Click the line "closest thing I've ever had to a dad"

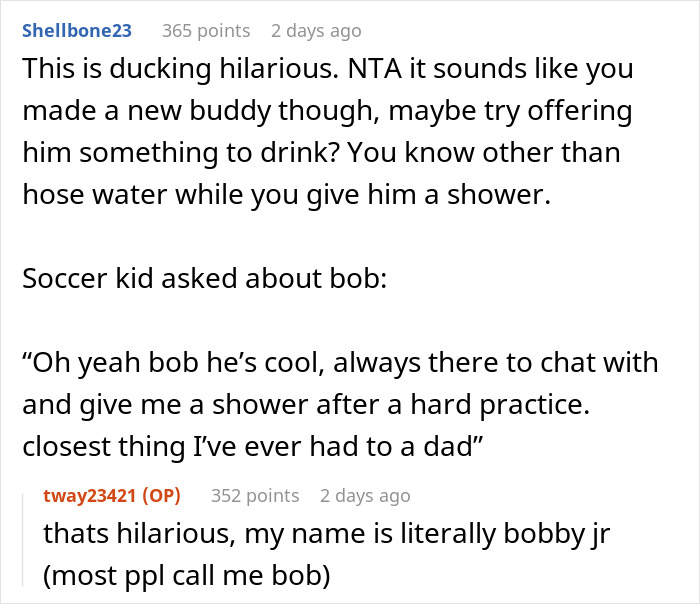246,447
